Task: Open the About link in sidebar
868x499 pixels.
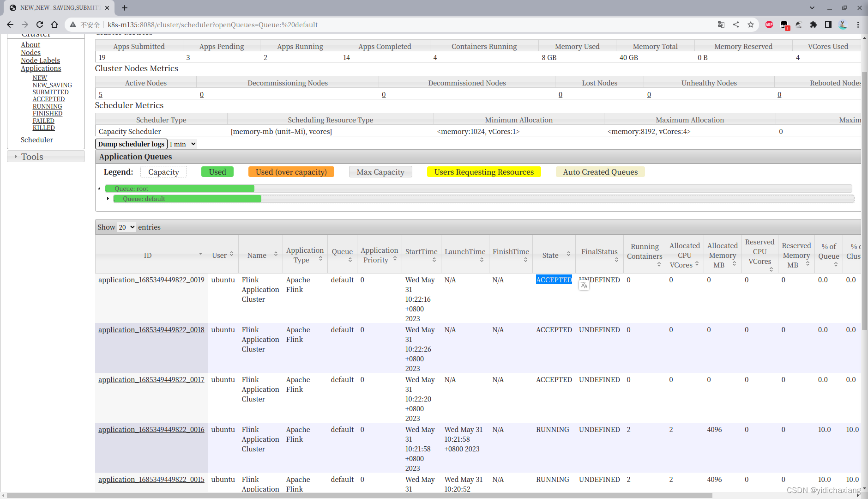Action: 30,45
